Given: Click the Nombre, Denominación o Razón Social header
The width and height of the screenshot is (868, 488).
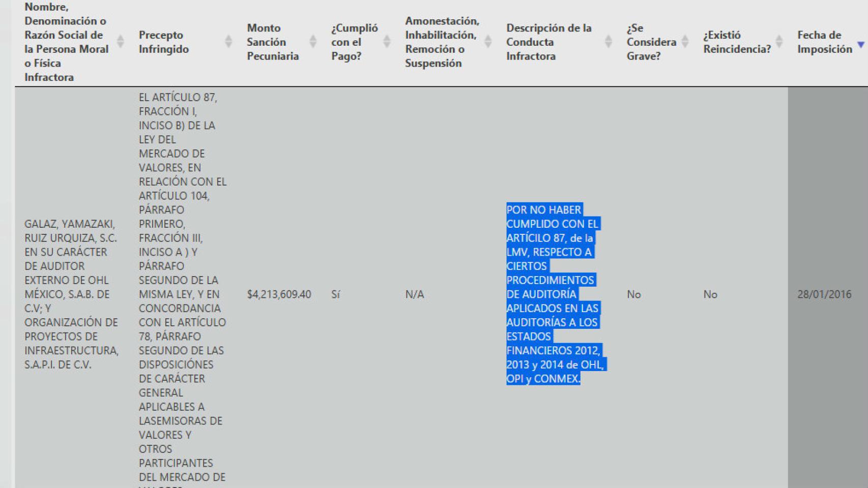Looking at the screenshot, I should [x=66, y=42].
